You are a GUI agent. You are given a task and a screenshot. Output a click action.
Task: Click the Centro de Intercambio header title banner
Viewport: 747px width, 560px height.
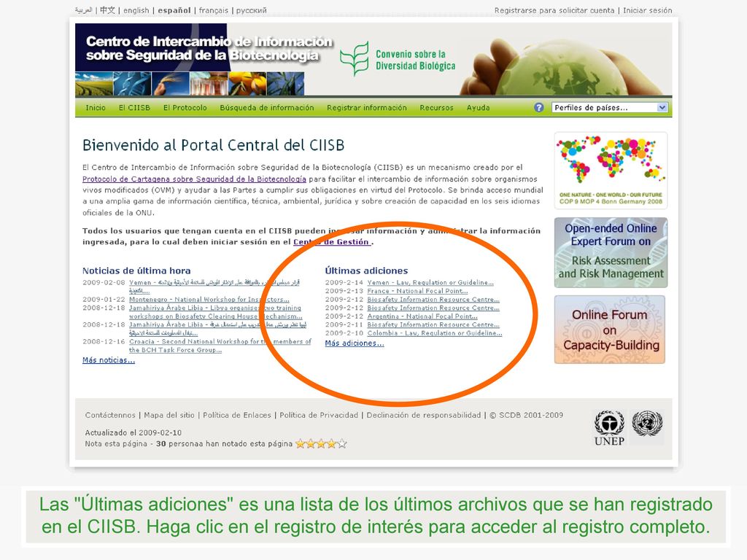coord(209,48)
